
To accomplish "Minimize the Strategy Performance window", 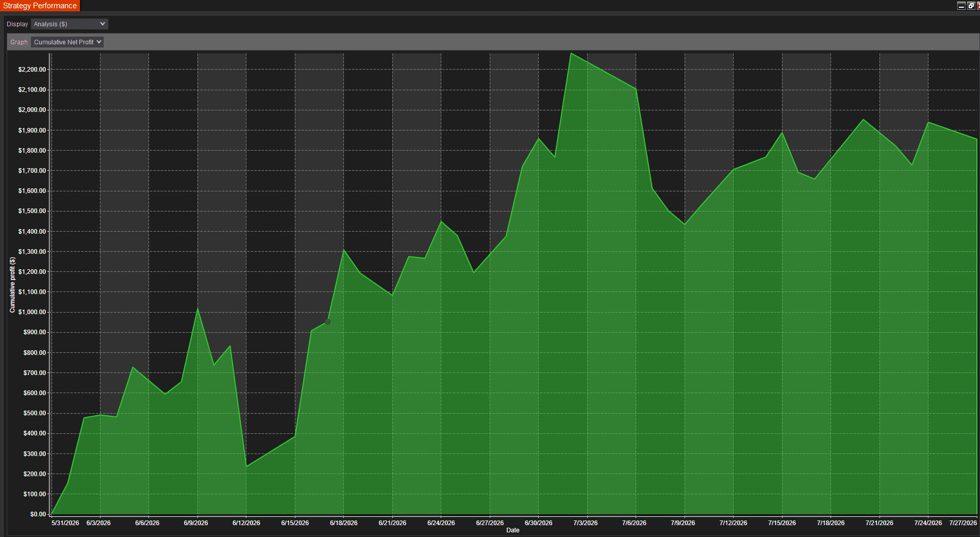I will [x=961, y=6].
